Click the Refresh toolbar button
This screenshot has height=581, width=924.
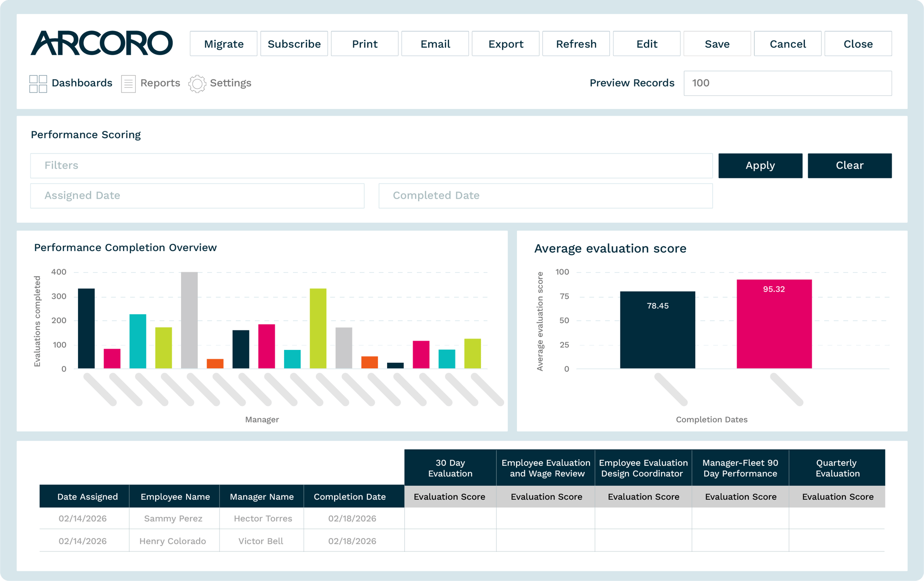click(576, 44)
